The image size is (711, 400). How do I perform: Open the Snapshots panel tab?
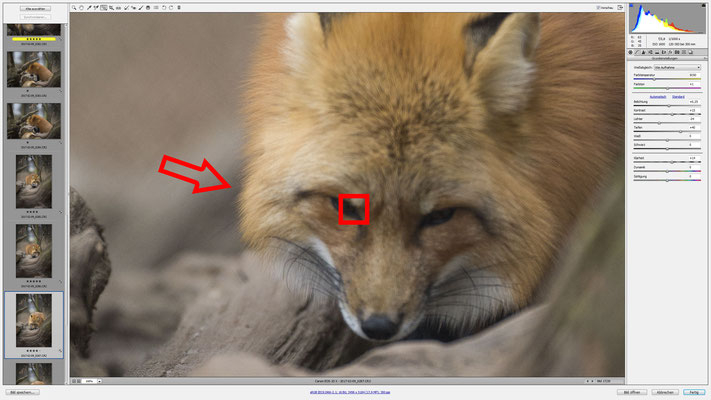click(x=691, y=53)
